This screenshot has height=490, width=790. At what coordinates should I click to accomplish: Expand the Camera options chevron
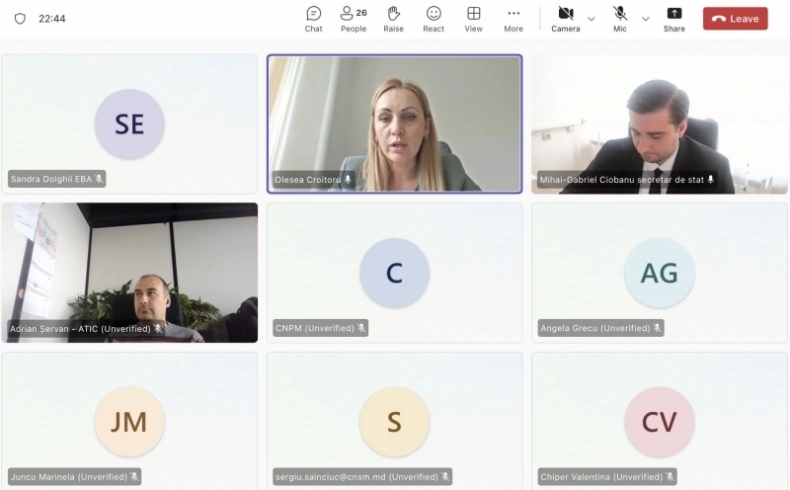(591, 19)
